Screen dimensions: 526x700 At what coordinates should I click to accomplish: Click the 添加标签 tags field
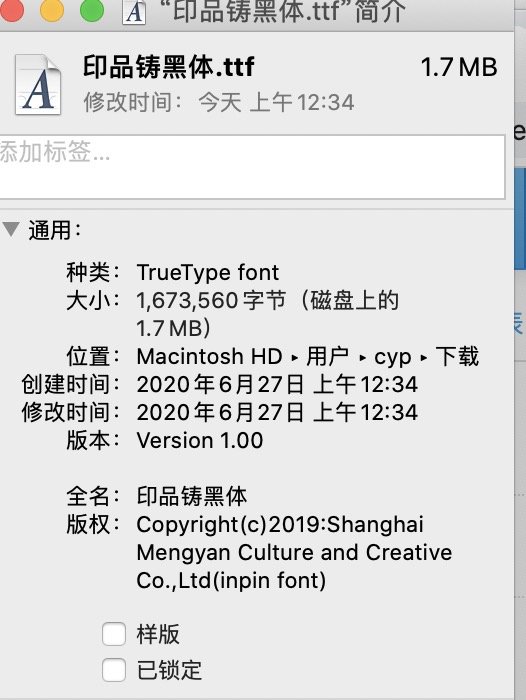(252, 167)
